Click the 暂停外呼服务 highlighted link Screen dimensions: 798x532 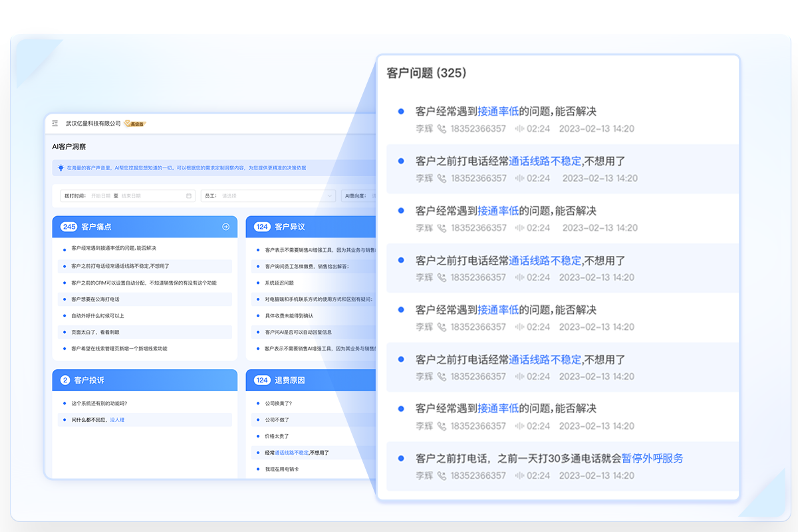pos(652,458)
